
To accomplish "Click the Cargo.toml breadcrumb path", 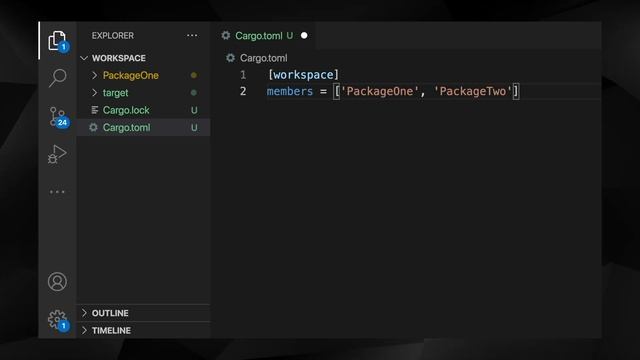I will [x=263, y=58].
